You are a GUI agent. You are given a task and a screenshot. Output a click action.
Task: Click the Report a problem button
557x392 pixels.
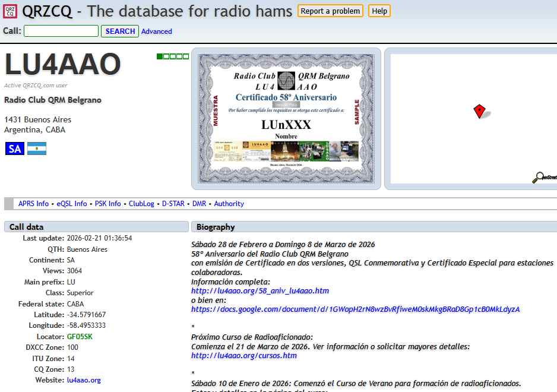coord(330,11)
